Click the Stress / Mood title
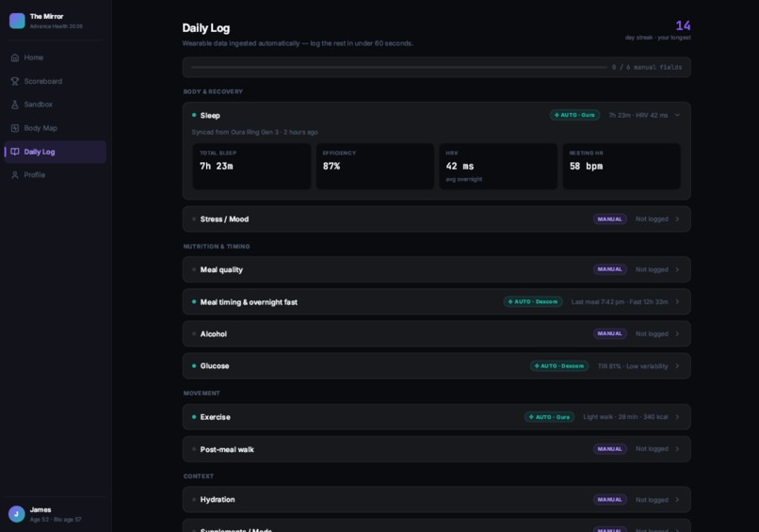The width and height of the screenshot is (759, 532). (x=224, y=219)
